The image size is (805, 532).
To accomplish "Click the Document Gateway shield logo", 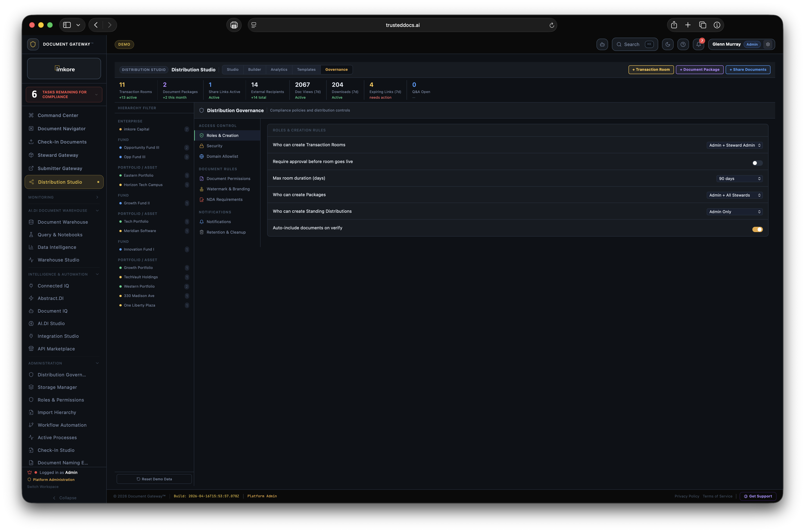I will click(33, 44).
